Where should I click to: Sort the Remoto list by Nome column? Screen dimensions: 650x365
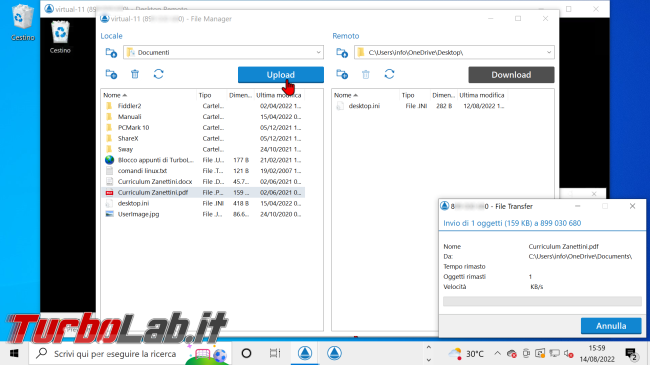click(x=366, y=95)
